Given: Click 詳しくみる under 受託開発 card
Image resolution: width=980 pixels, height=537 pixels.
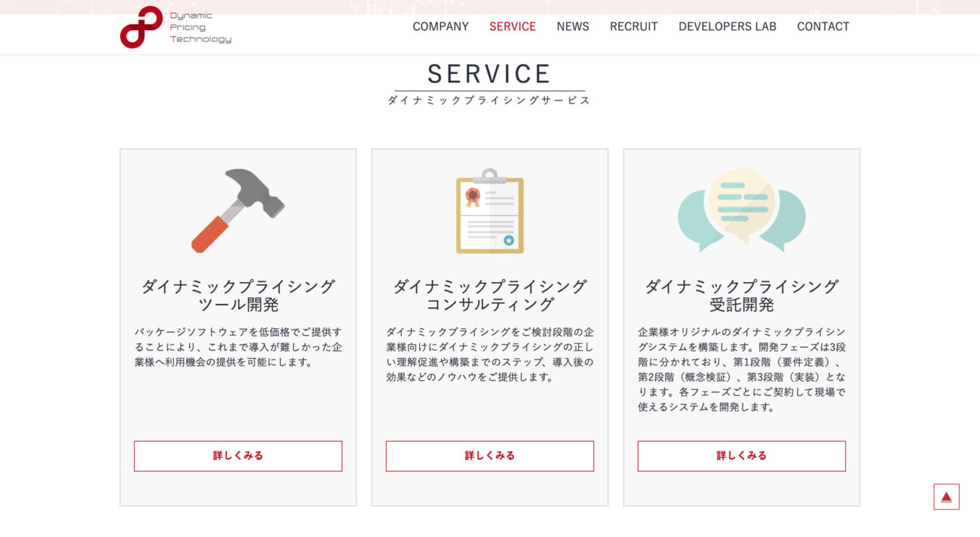Looking at the screenshot, I should (x=741, y=456).
